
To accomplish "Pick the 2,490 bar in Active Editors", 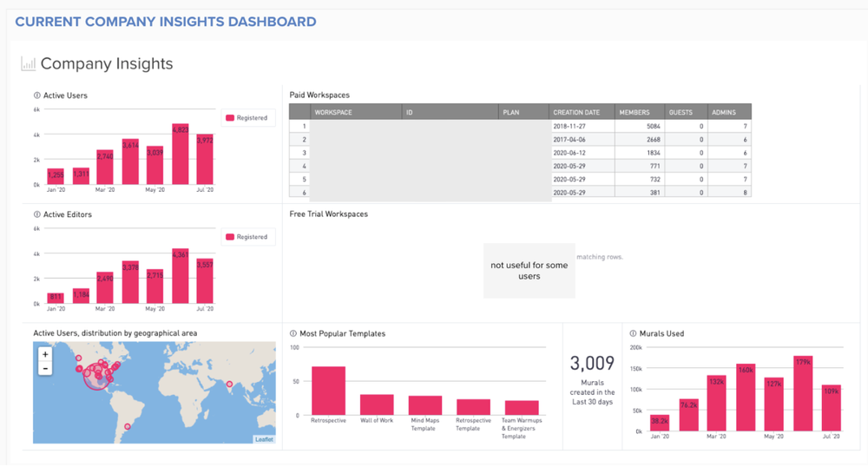I will [x=105, y=287].
